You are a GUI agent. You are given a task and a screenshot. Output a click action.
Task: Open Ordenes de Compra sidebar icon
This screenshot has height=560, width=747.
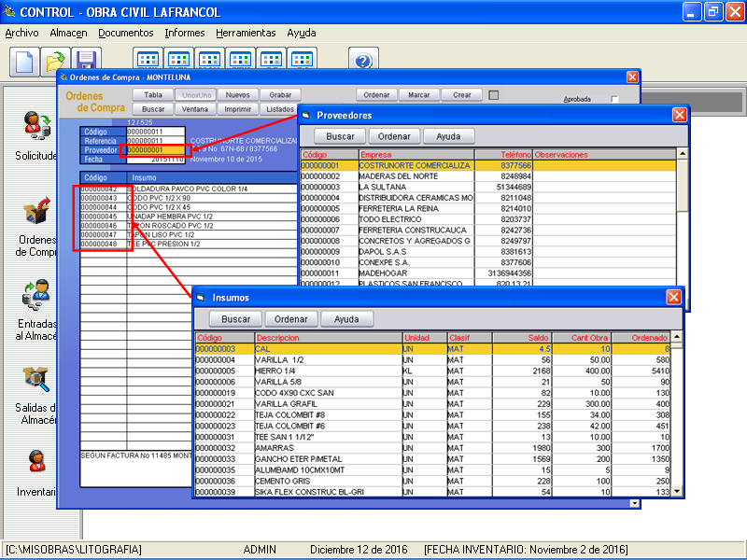point(37,211)
